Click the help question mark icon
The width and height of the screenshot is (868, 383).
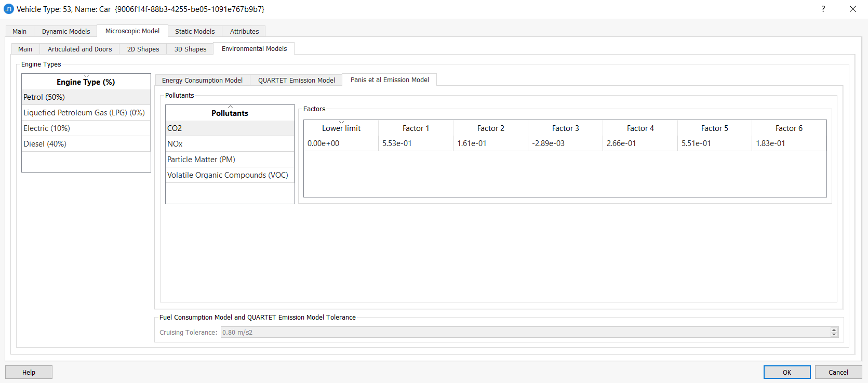pyautogui.click(x=823, y=9)
